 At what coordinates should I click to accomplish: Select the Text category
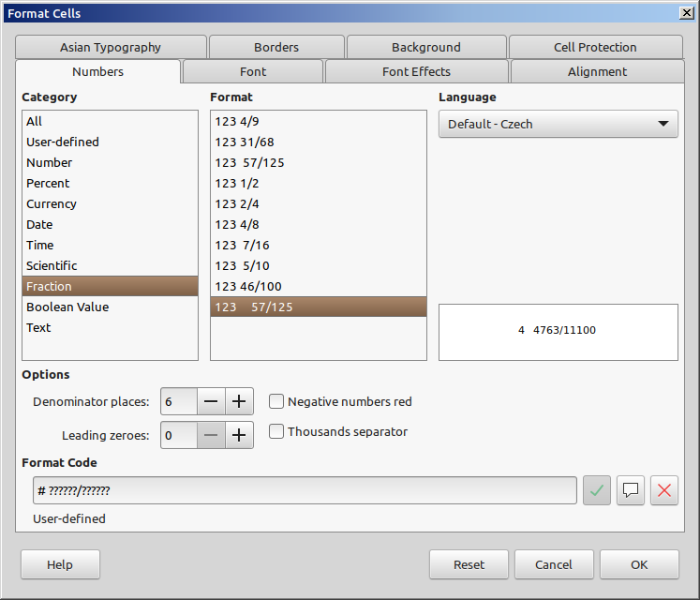[110, 327]
